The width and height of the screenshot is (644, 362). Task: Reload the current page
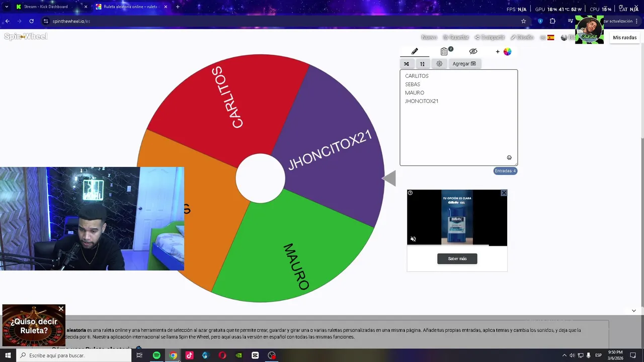[x=31, y=21]
